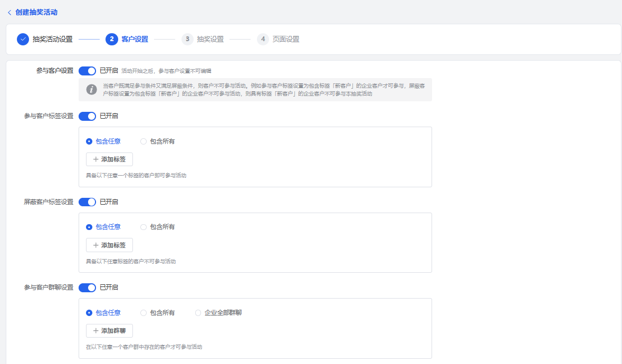Click the 参与客户标签设置 field label

point(49,116)
